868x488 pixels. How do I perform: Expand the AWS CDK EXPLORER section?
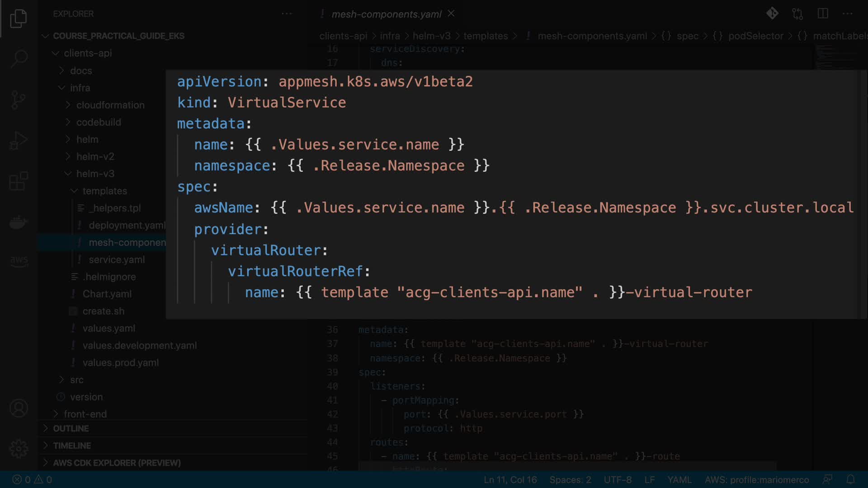point(117,463)
